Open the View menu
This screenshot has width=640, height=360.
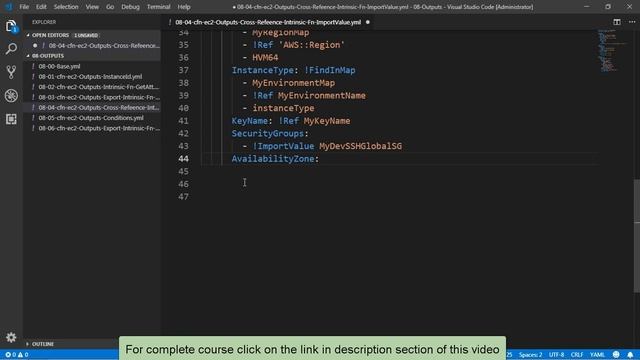coord(92,7)
